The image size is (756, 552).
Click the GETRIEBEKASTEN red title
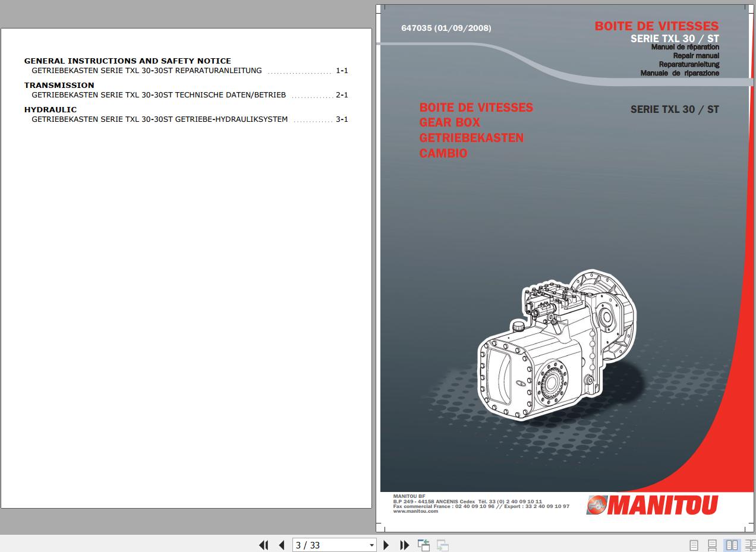(472, 138)
